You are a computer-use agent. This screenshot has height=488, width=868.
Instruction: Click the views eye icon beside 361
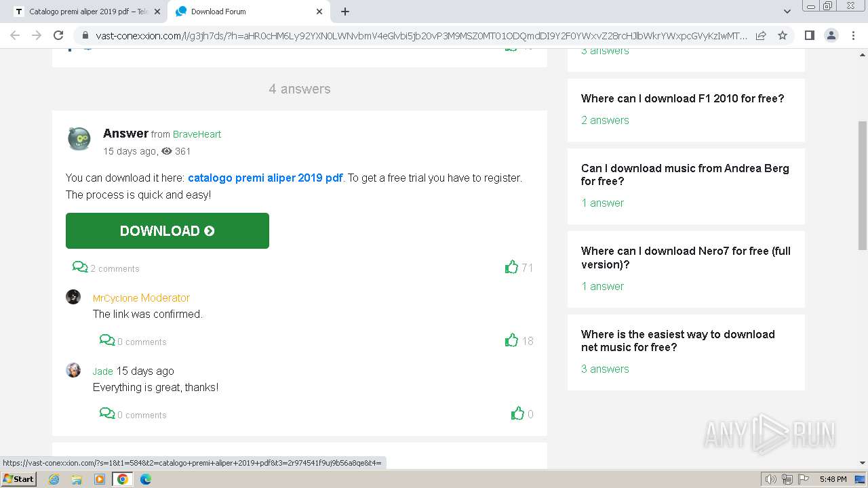[167, 151]
